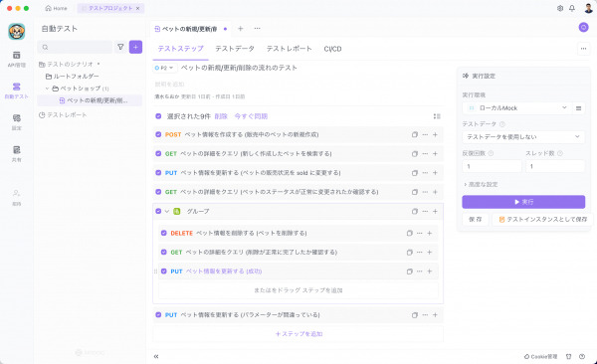Open API管理 in the left sidebar
The image size is (597, 364).
(x=16, y=59)
